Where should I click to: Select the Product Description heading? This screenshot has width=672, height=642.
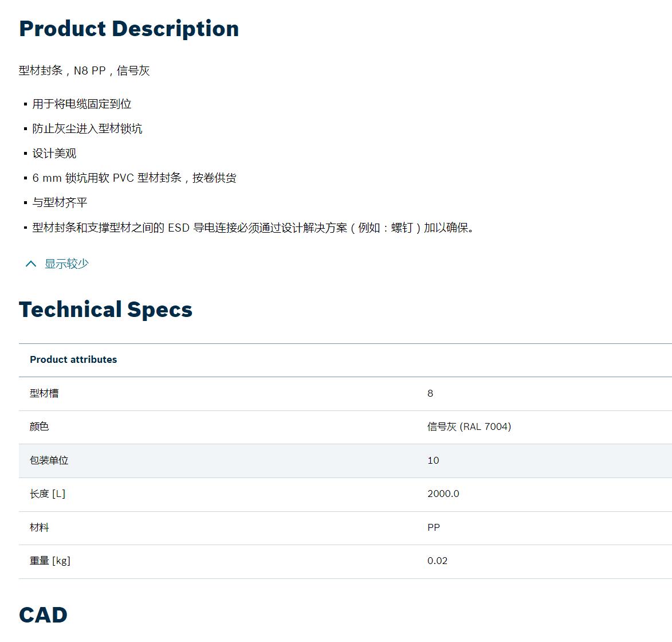coord(129,29)
